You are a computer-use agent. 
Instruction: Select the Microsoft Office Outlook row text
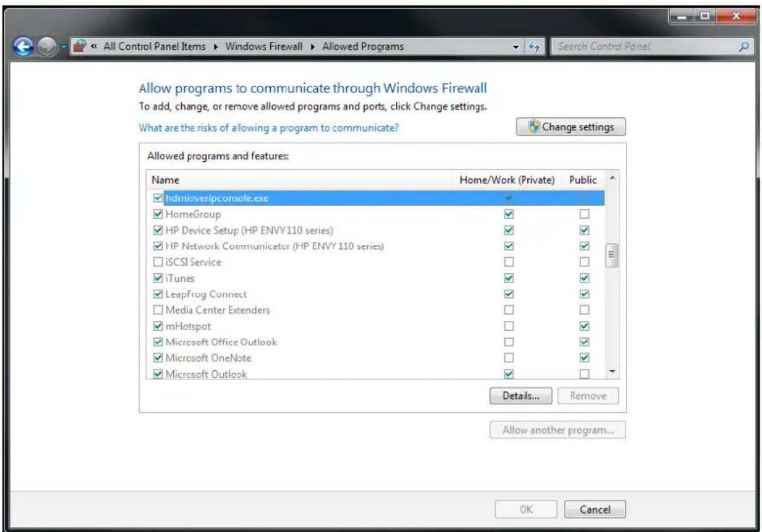pos(221,342)
